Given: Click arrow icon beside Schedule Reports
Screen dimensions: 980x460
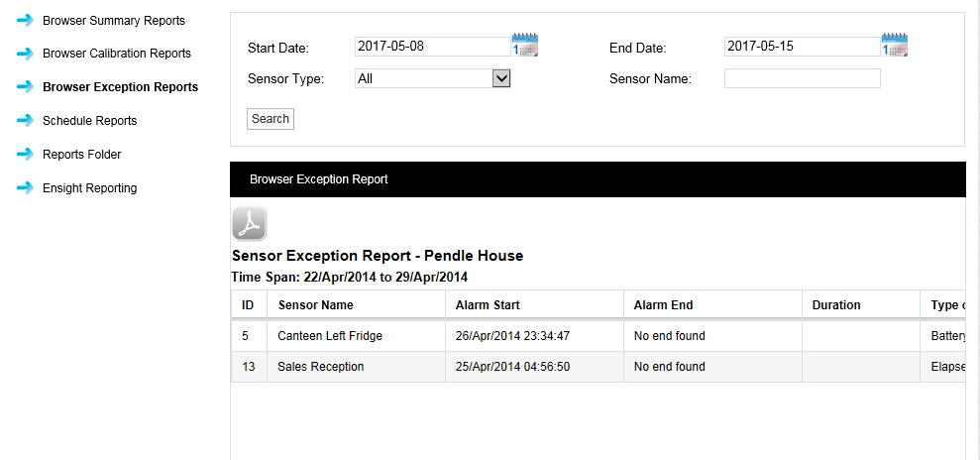Looking at the screenshot, I should coord(25,121).
